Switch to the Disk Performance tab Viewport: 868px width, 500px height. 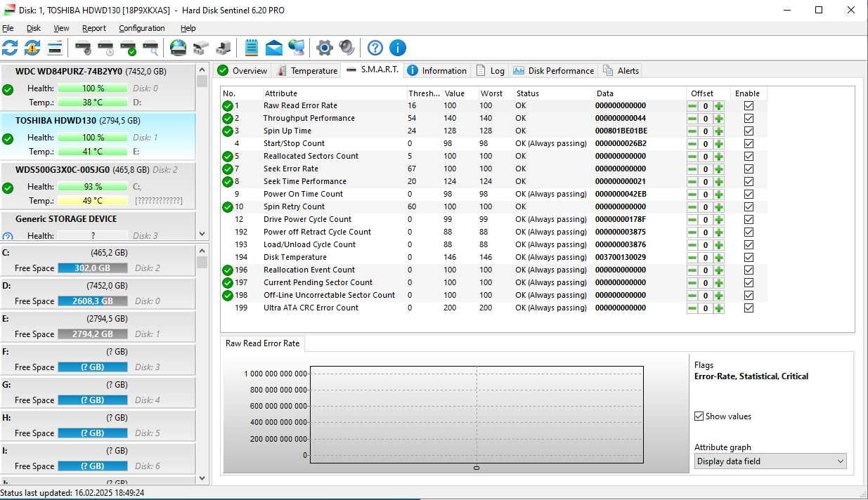(x=554, y=70)
